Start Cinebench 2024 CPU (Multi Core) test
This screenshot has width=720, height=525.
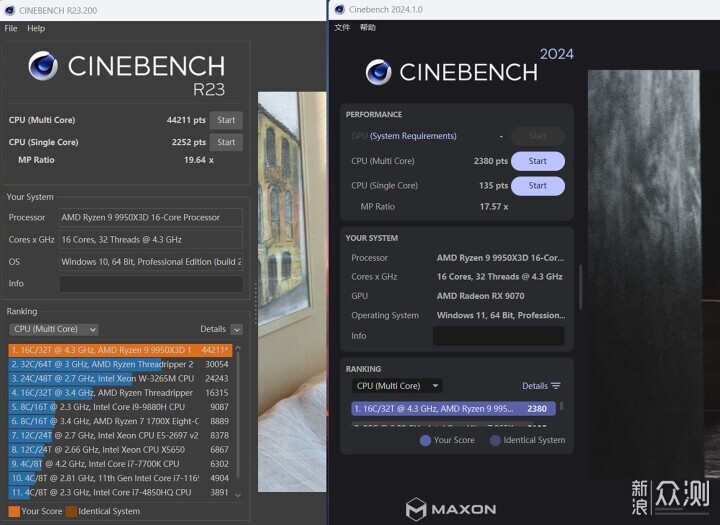click(538, 161)
